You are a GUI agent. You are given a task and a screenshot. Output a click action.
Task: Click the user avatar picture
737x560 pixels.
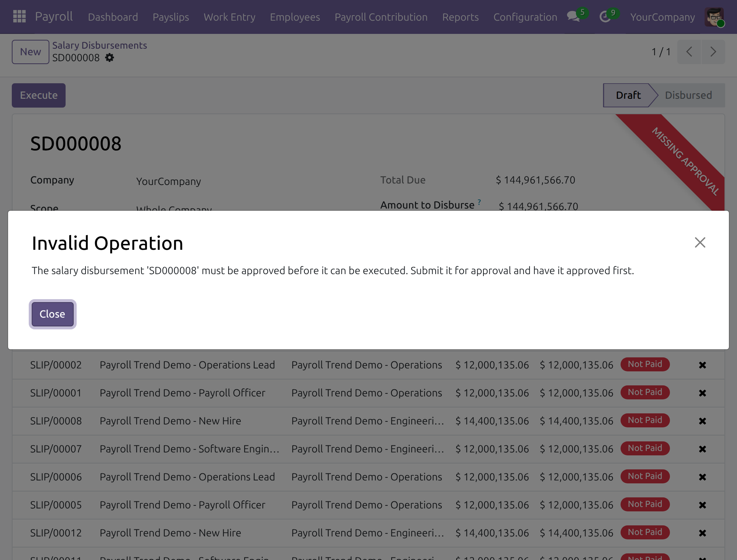pyautogui.click(x=715, y=17)
